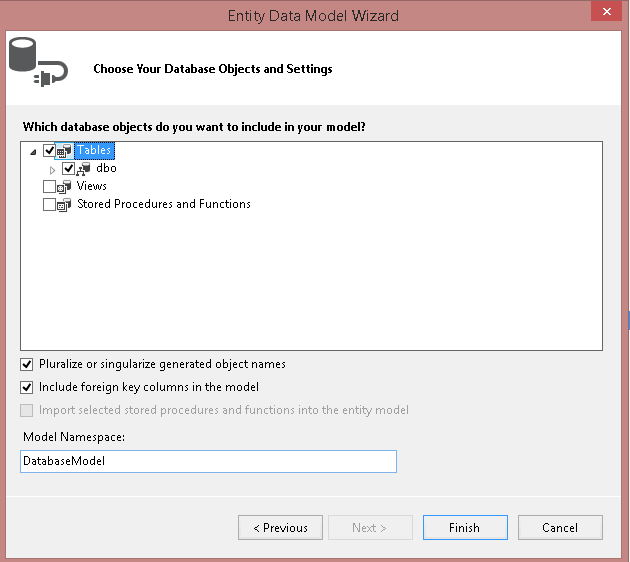Check the Views checkbox
This screenshot has height=562, width=630.
click(50, 187)
